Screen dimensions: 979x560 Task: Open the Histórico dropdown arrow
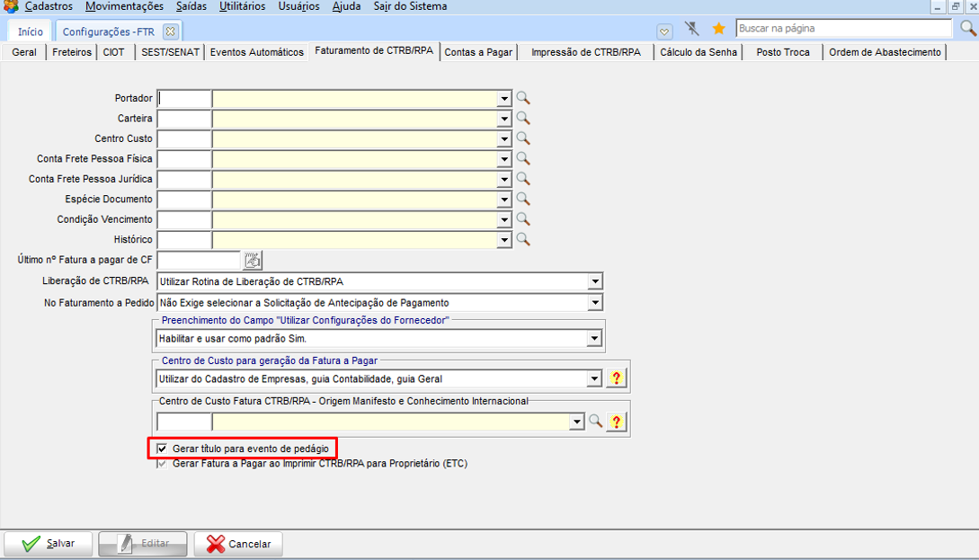(x=503, y=240)
